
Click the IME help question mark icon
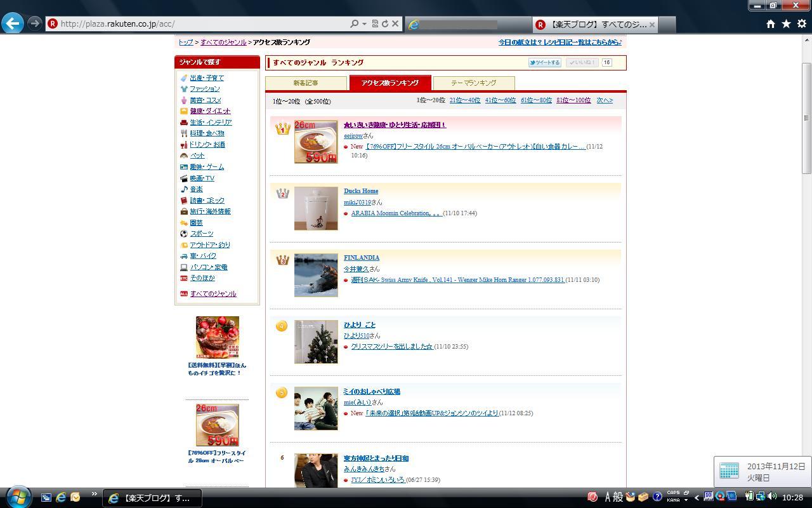[657, 497]
